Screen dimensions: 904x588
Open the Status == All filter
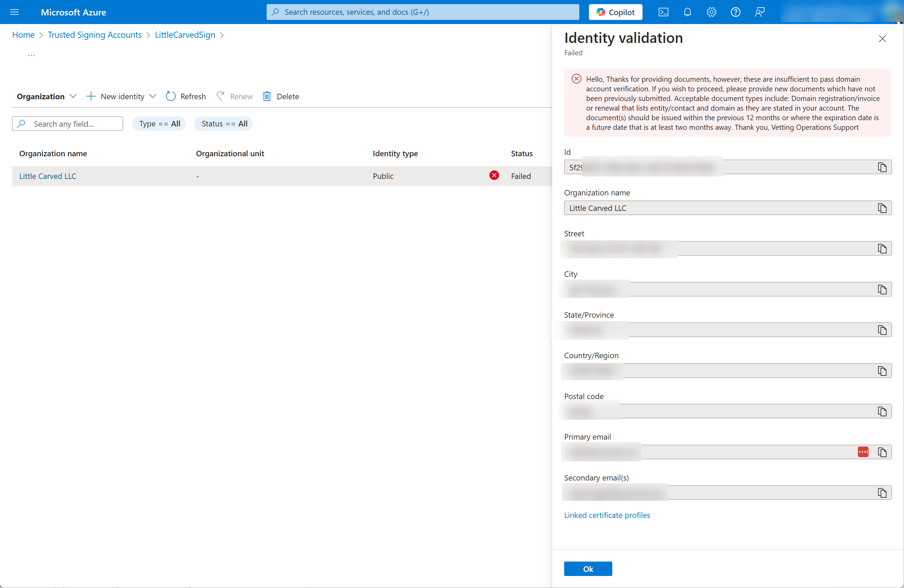click(223, 124)
